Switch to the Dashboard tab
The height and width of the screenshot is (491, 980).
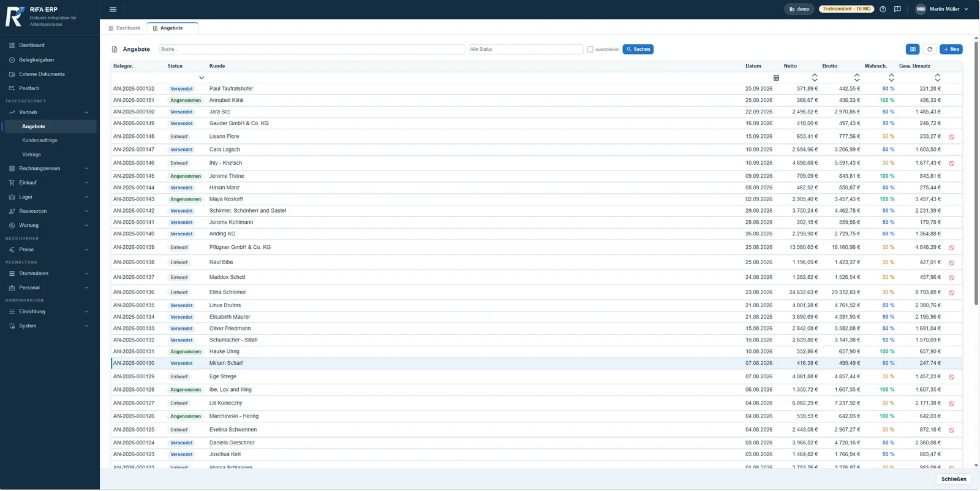pyautogui.click(x=124, y=28)
